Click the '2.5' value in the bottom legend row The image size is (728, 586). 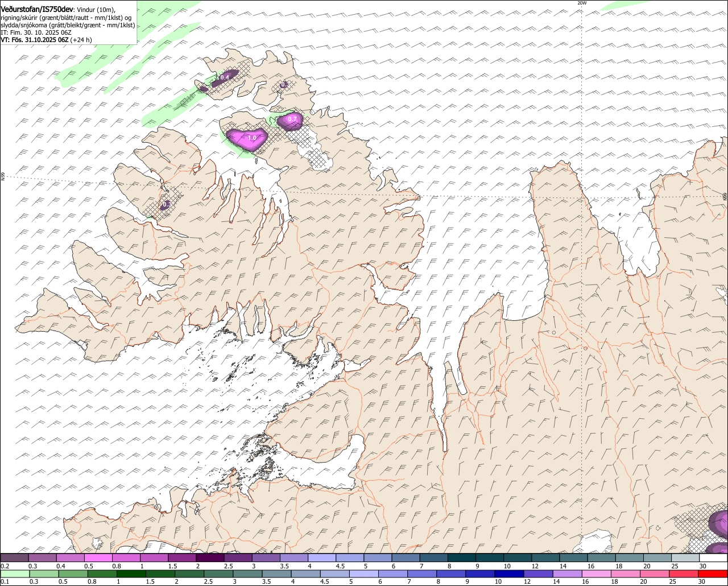pos(208,581)
